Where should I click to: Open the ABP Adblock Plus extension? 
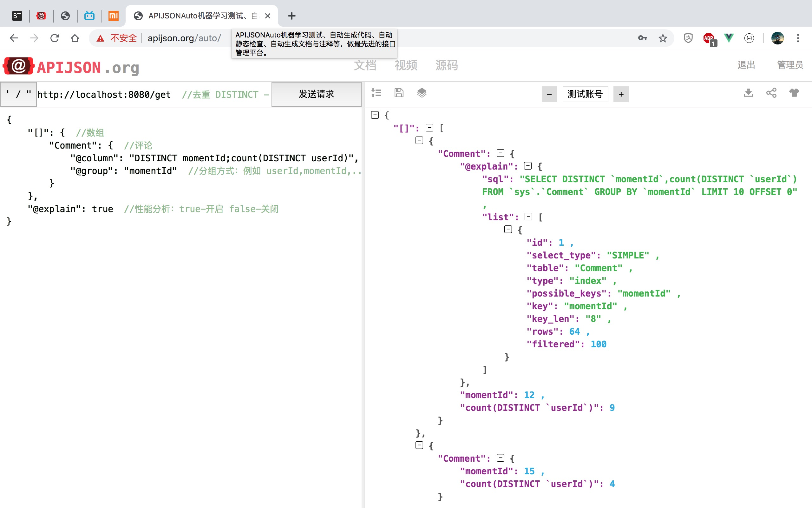(x=709, y=39)
